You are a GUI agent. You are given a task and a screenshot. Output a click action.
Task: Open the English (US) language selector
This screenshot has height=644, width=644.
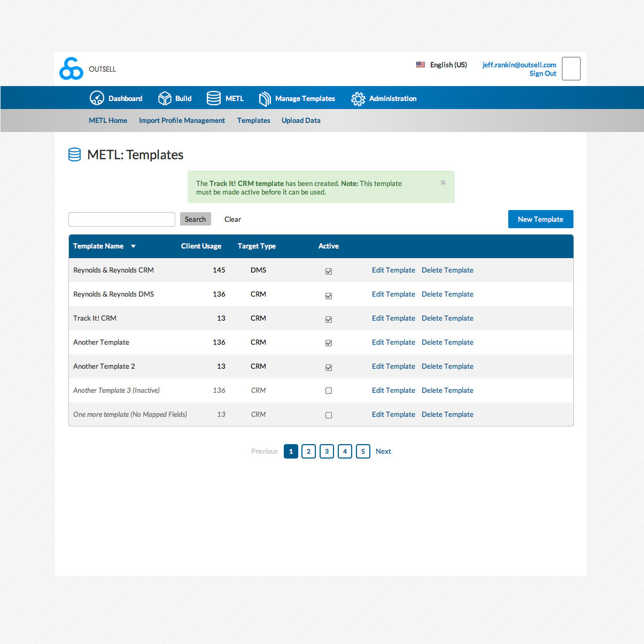[x=448, y=65]
